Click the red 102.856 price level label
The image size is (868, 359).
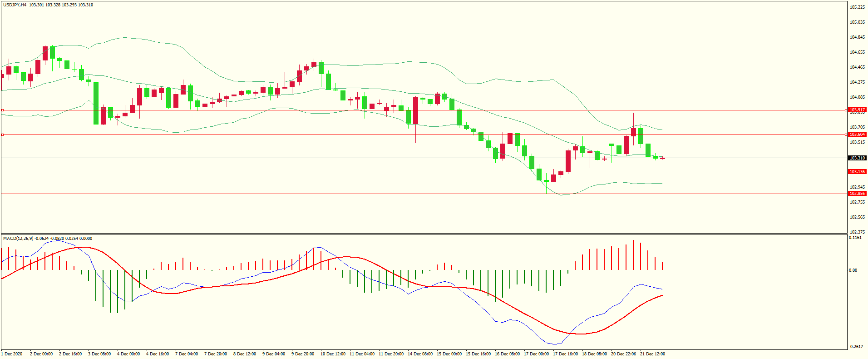click(857, 194)
